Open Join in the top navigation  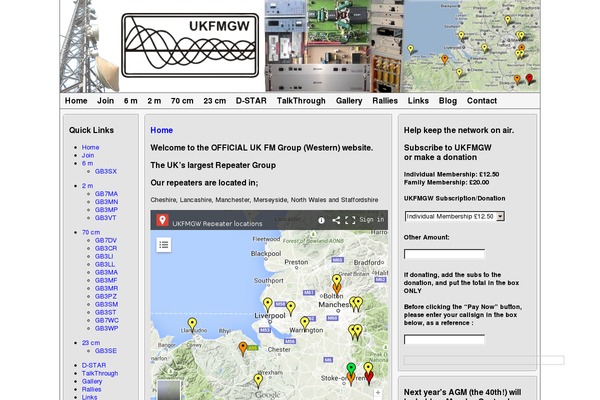point(105,101)
